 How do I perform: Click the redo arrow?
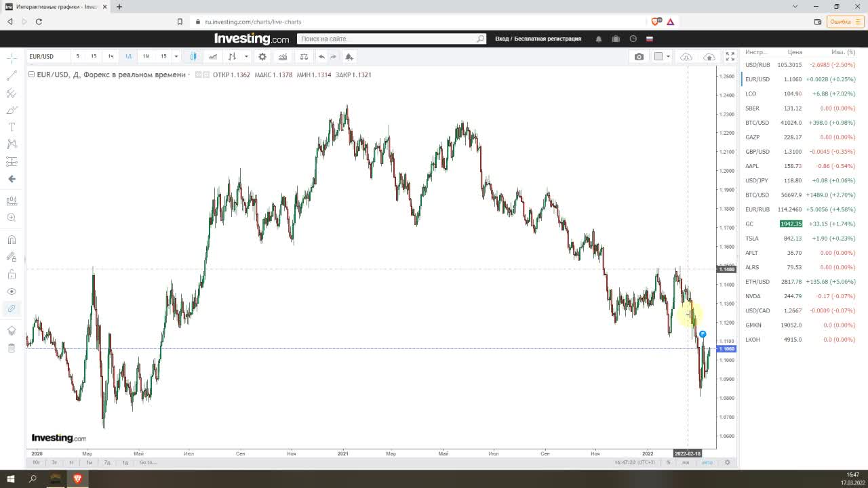click(333, 56)
